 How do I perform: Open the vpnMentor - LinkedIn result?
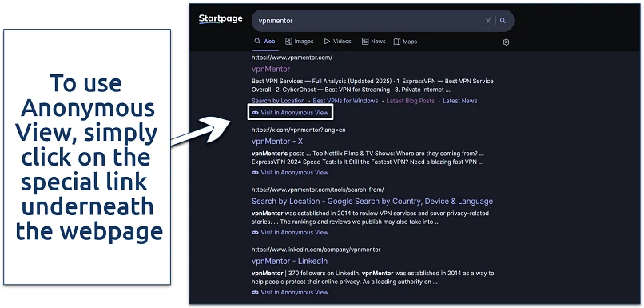[x=289, y=262]
